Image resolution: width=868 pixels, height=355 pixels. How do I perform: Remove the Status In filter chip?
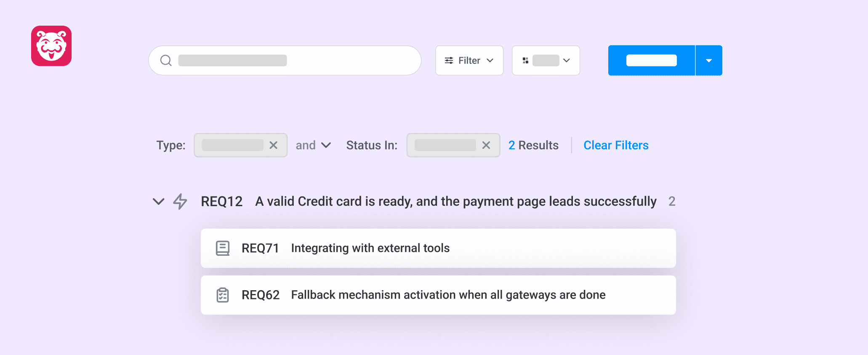(486, 145)
